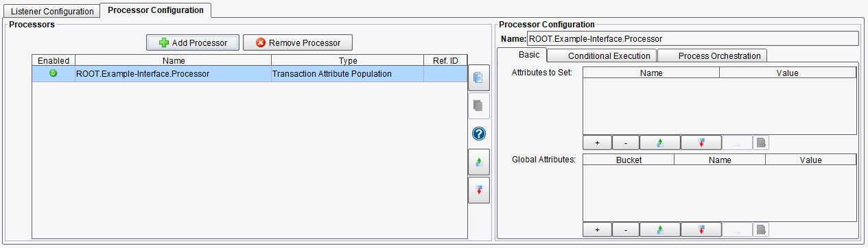Image resolution: width=868 pixels, height=248 pixels.
Task: Move global attribute down
Action: point(701,230)
